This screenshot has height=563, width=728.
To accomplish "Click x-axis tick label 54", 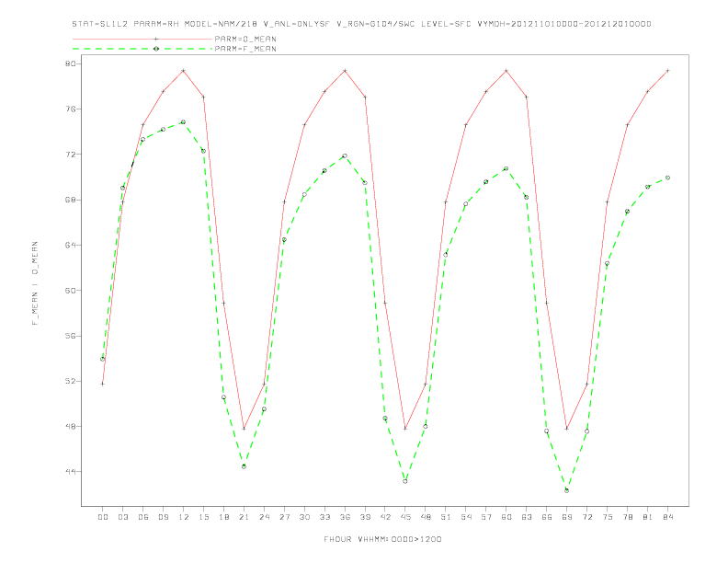I will (x=466, y=517).
